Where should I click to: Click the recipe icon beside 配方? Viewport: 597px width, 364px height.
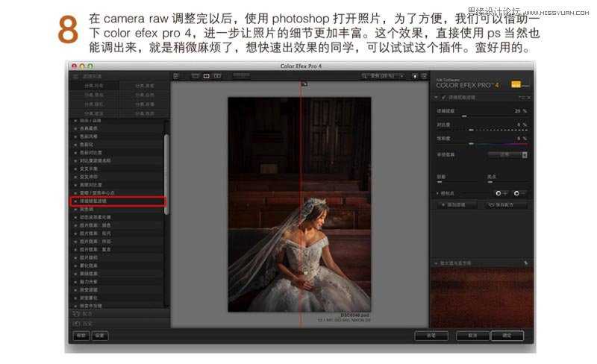tap(76, 314)
